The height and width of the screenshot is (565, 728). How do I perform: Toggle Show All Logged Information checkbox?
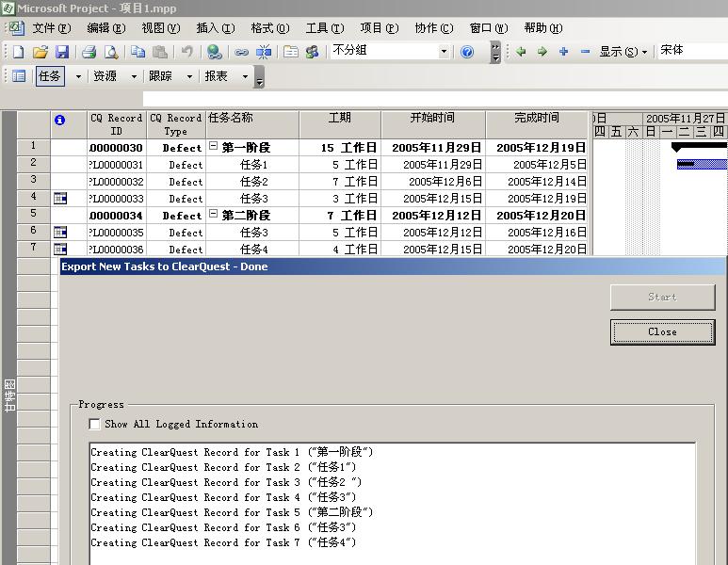94,424
